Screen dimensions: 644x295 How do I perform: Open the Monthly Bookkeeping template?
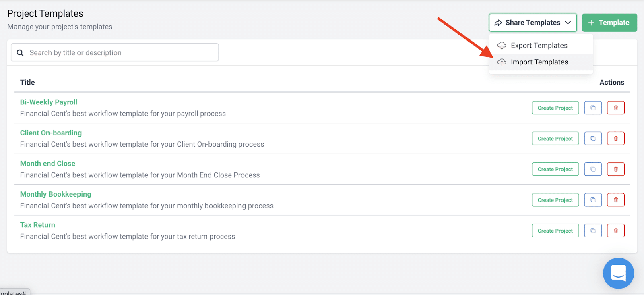tap(56, 194)
